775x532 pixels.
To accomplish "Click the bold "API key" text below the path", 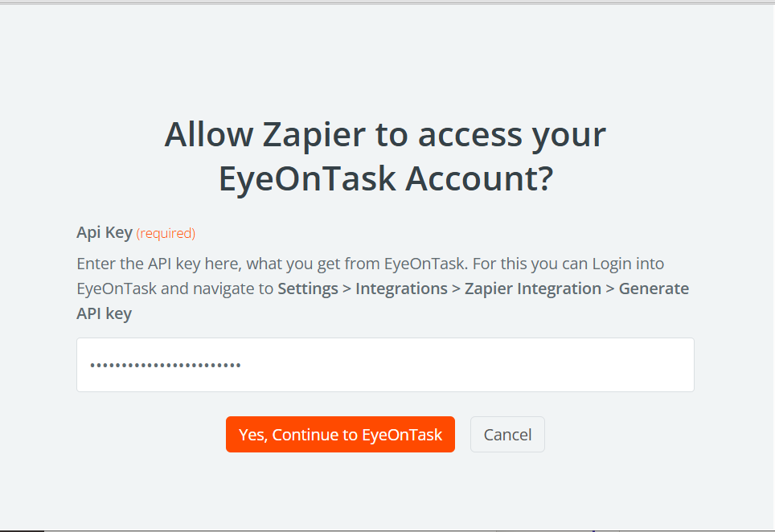I will pos(104,314).
